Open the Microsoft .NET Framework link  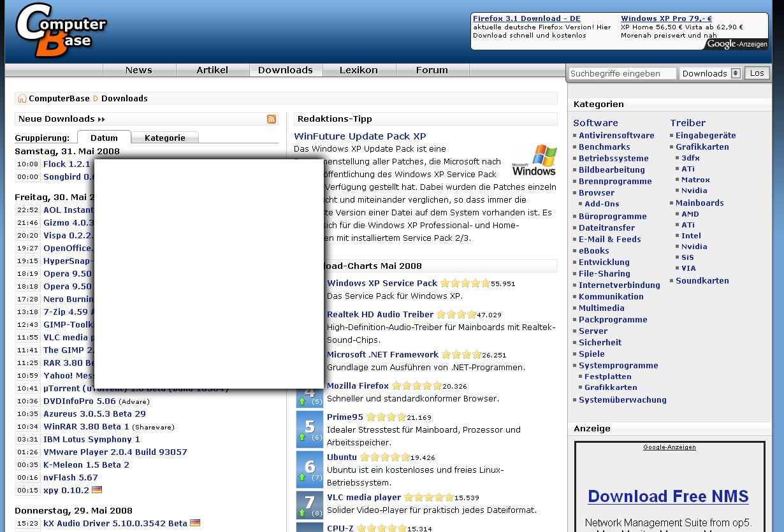tap(382, 355)
